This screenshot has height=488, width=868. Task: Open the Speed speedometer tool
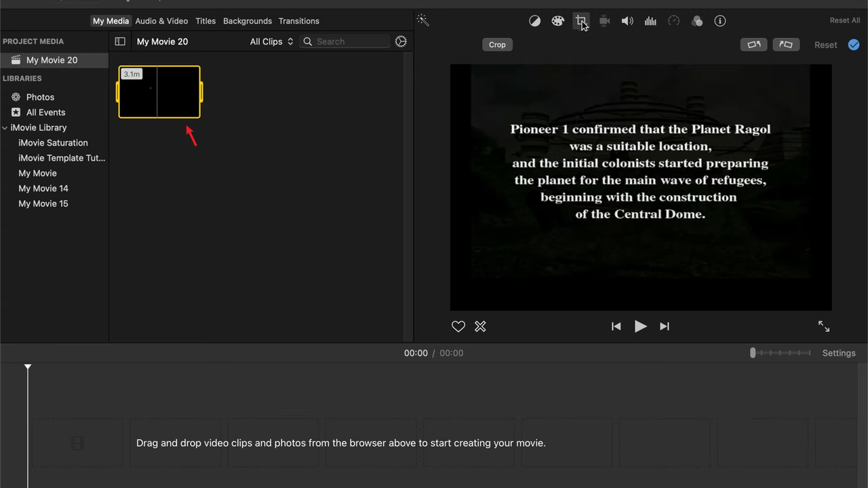(673, 21)
